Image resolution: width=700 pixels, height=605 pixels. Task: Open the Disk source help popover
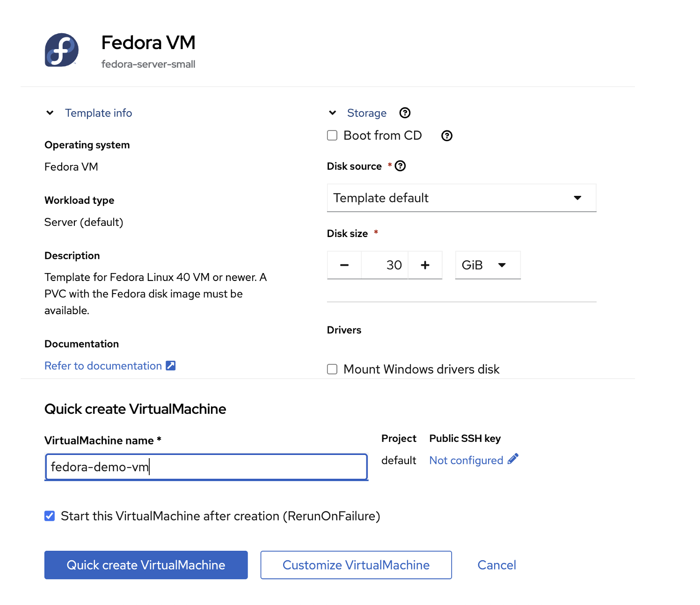coord(401,166)
